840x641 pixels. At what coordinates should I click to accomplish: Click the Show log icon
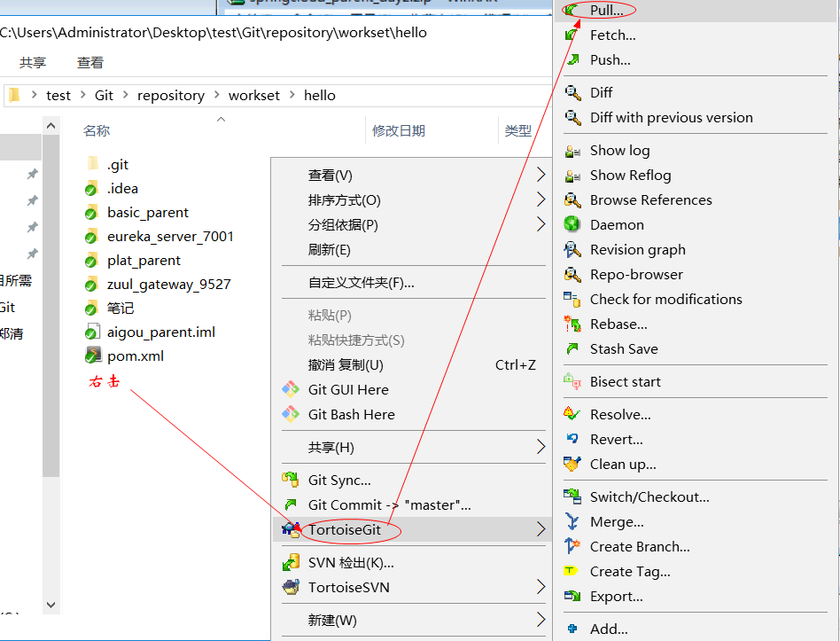tap(572, 151)
